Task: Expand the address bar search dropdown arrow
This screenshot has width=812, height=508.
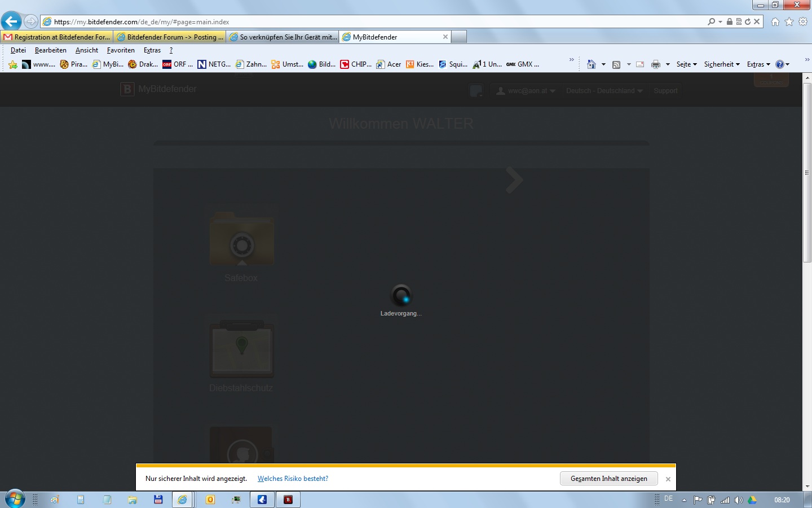Action: pos(720,22)
